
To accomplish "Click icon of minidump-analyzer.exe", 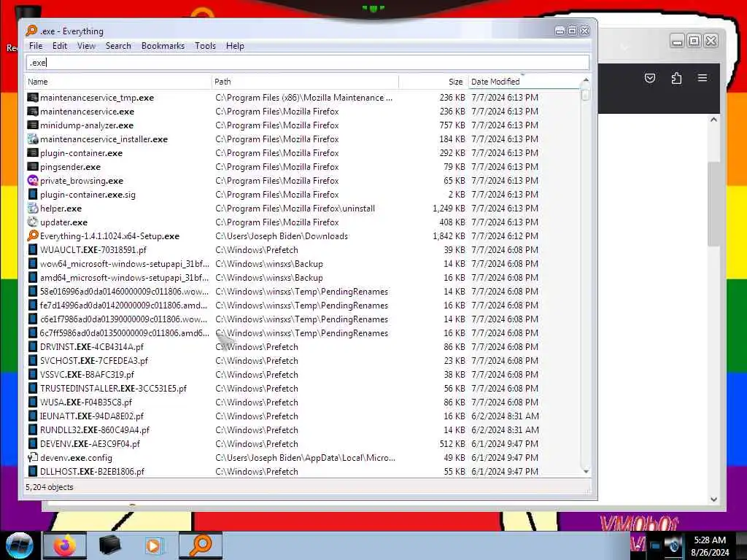I will pyautogui.click(x=32, y=125).
